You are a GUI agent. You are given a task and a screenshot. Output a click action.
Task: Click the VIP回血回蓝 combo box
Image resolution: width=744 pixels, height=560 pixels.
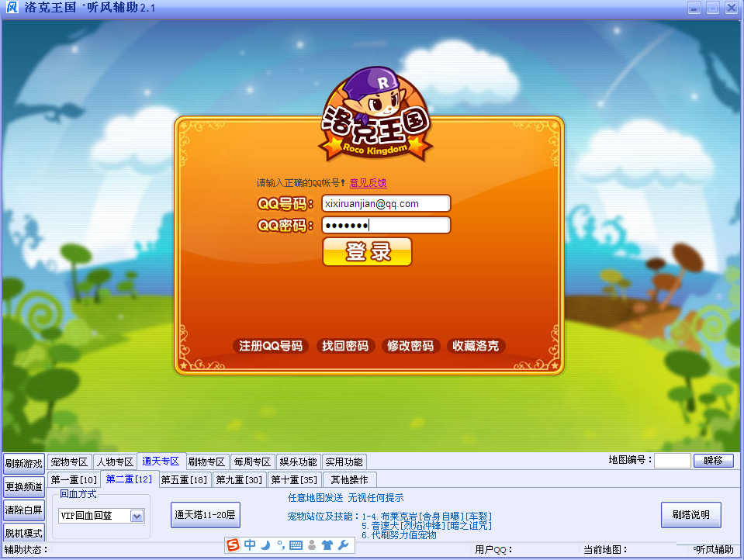[x=101, y=516]
